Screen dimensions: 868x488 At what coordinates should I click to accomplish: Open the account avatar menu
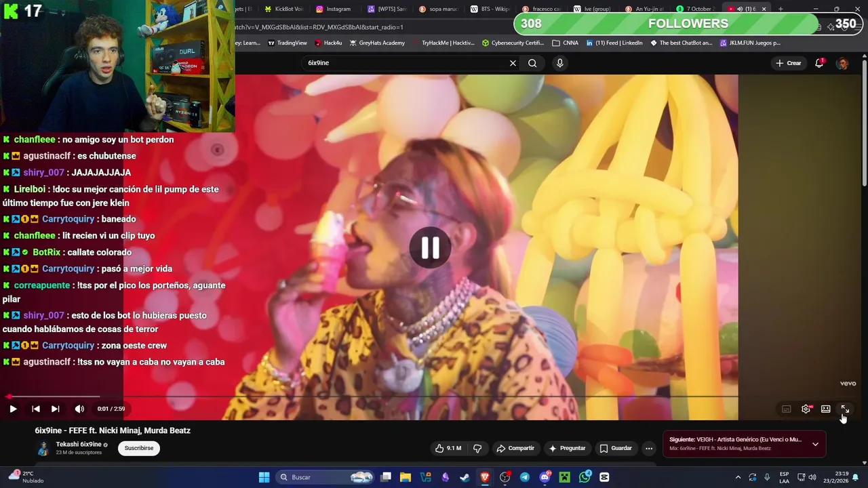(x=842, y=63)
